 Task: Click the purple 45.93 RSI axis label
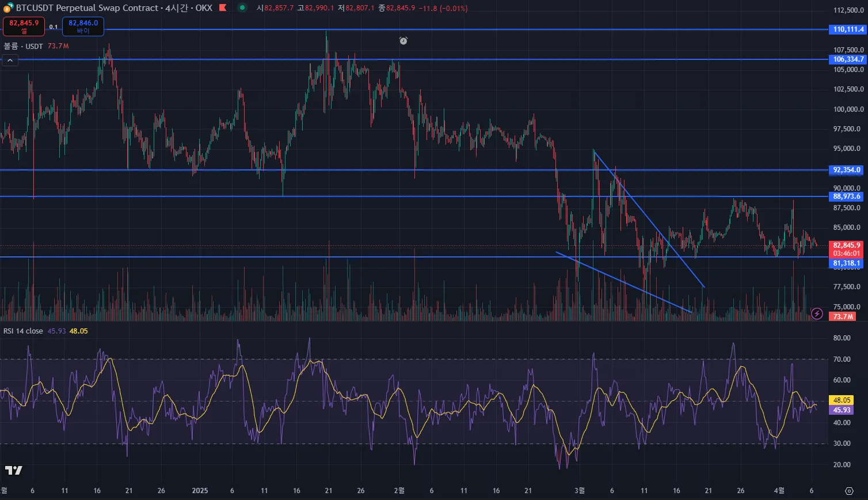pyautogui.click(x=842, y=410)
